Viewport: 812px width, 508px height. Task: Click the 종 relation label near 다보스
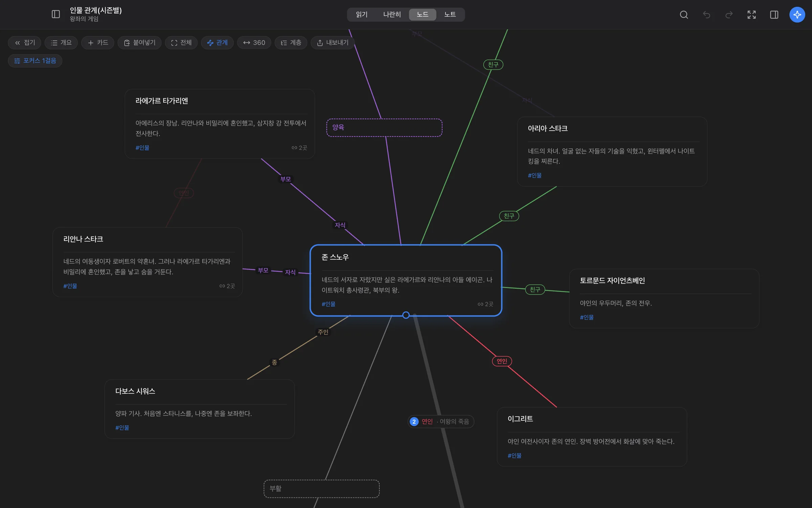click(x=274, y=362)
